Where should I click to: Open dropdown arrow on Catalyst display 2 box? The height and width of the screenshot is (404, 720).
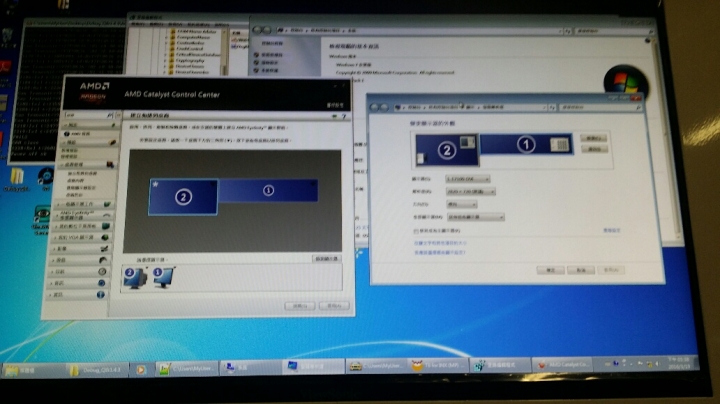point(213,184)
